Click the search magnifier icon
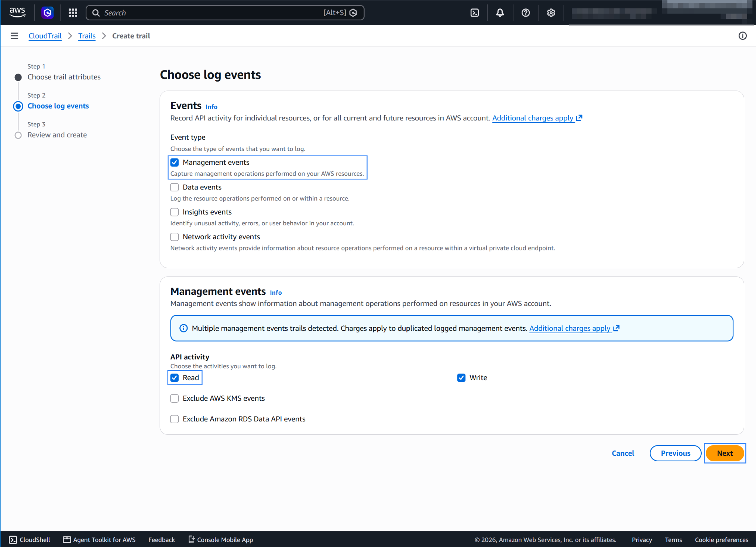This screenshot has height=547, width=756. click(96, 13)
